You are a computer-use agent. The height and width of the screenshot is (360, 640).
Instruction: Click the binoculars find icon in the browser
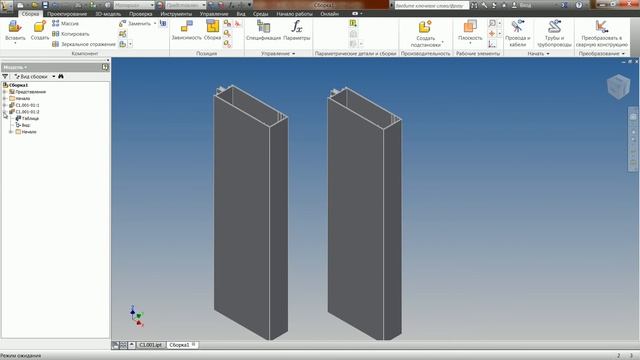(61, 76)
